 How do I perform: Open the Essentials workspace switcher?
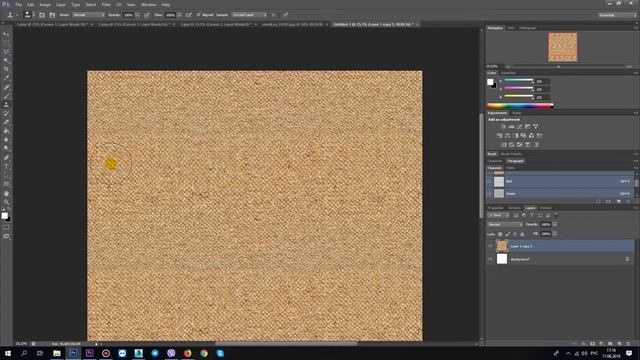click(x=617, y=15)
